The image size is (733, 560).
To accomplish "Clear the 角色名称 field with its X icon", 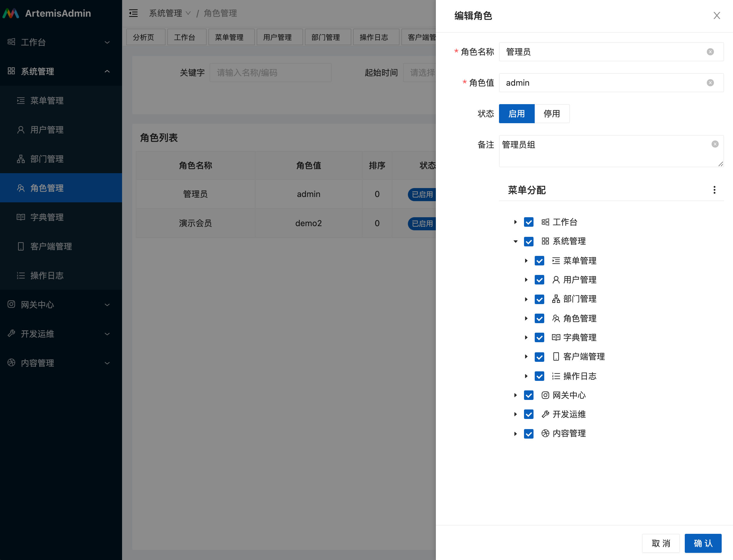I will pyautogui.click(x=710, y=52).
